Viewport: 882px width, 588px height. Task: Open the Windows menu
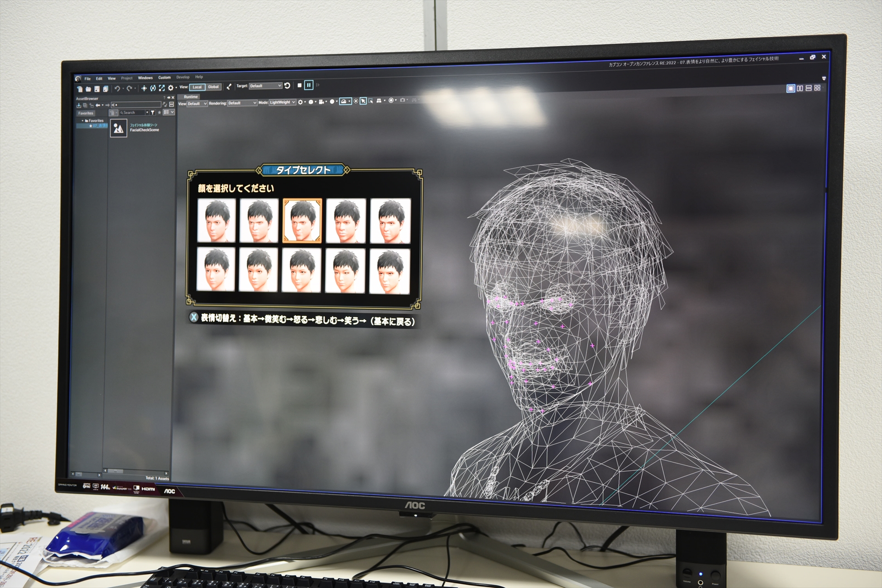tap(145, 78)
